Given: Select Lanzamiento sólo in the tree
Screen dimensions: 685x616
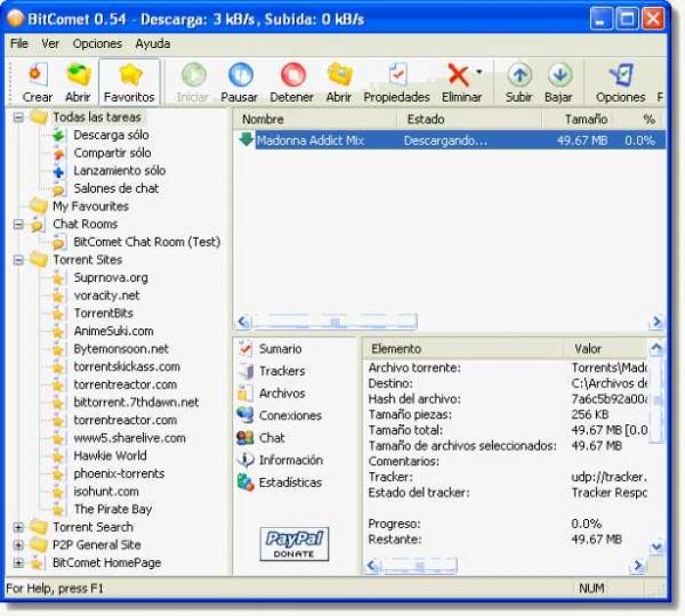Looking at the screenshot, I should point(119,171).
